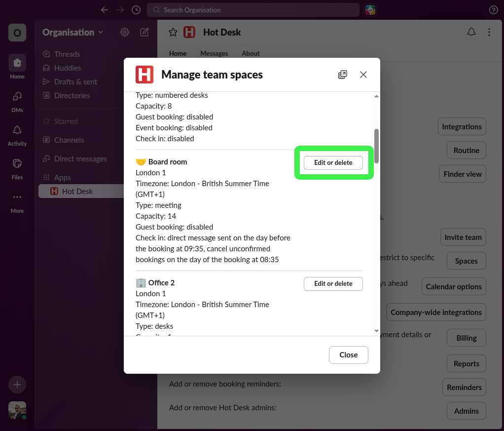Open the More options kebab menu
Image resolution: width=504 pixels, height=431 pixels.
coord(489,32)
